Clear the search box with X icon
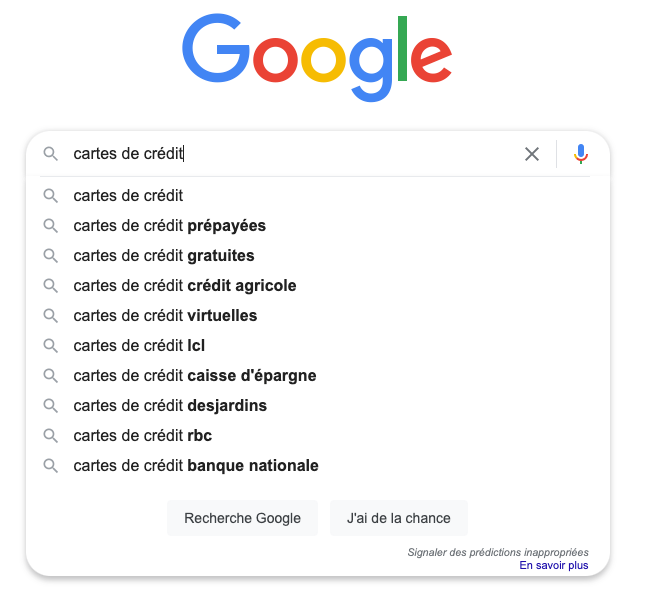This screenshot has width=652, height=590. 532,154
